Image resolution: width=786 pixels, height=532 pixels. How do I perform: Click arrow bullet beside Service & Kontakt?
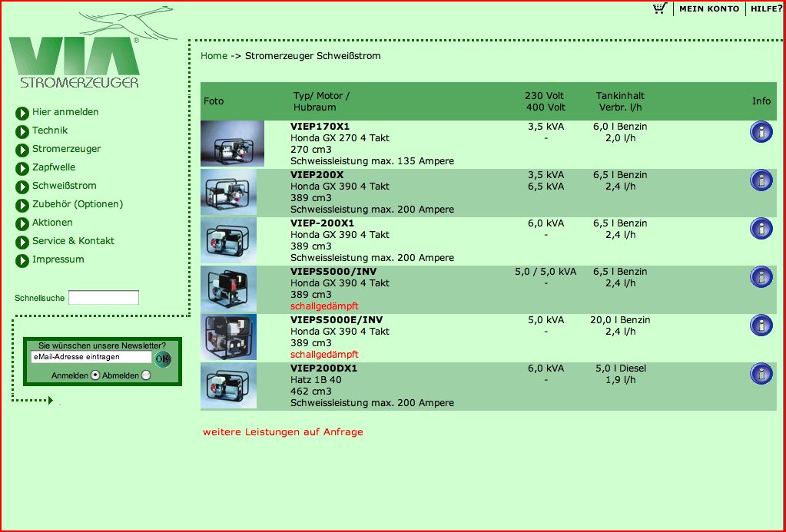click(22, 243)
